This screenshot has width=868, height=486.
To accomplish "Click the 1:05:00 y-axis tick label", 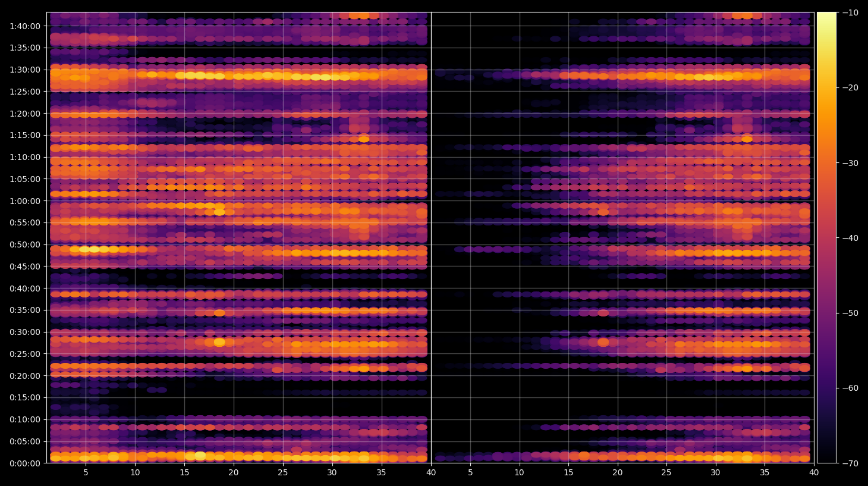I will 25,179.
